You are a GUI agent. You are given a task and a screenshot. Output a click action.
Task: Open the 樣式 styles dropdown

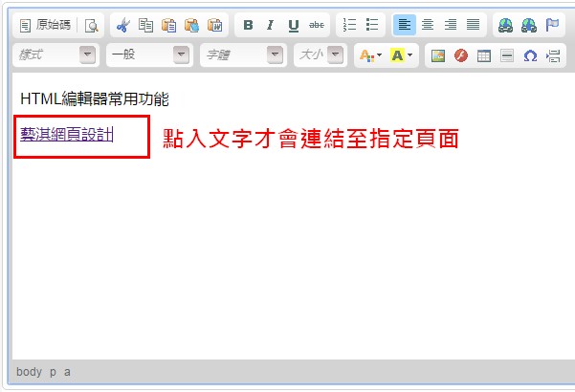click(x=55, y=54)
